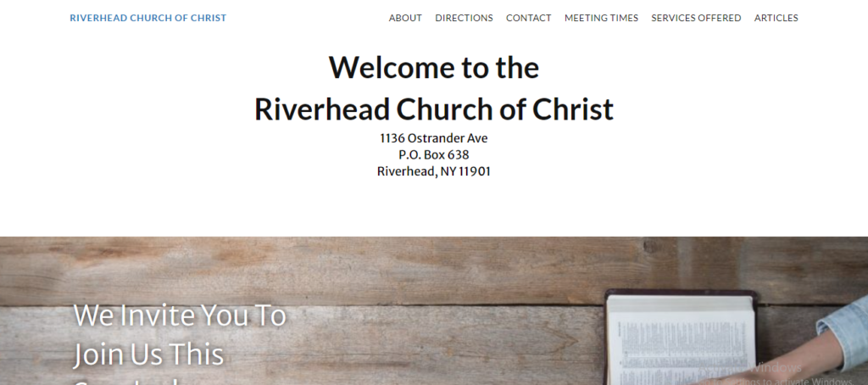Click the large 'Riverhead Church of Christ' heading
The image size is (868, 385).
pyautogui.click(x=433, y=109)
